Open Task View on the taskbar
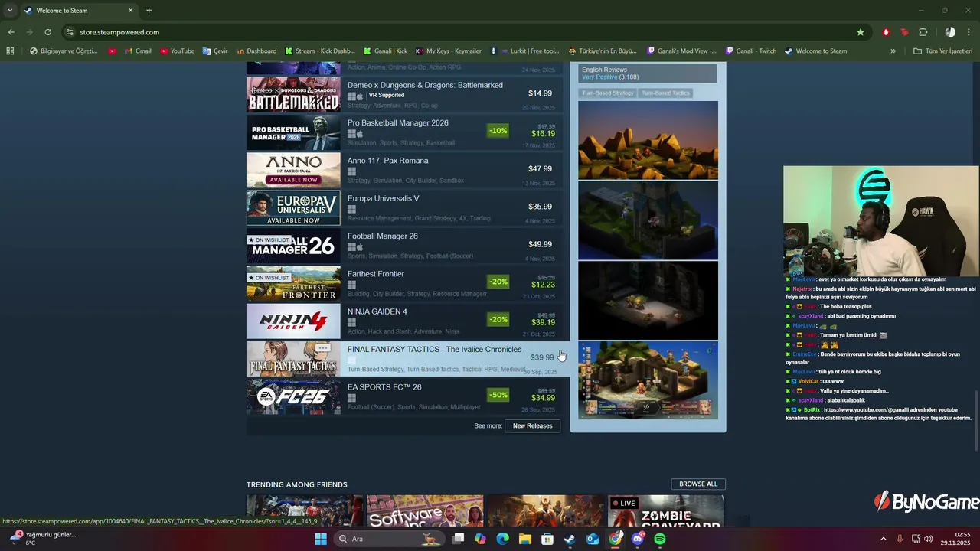 [458, 539]
